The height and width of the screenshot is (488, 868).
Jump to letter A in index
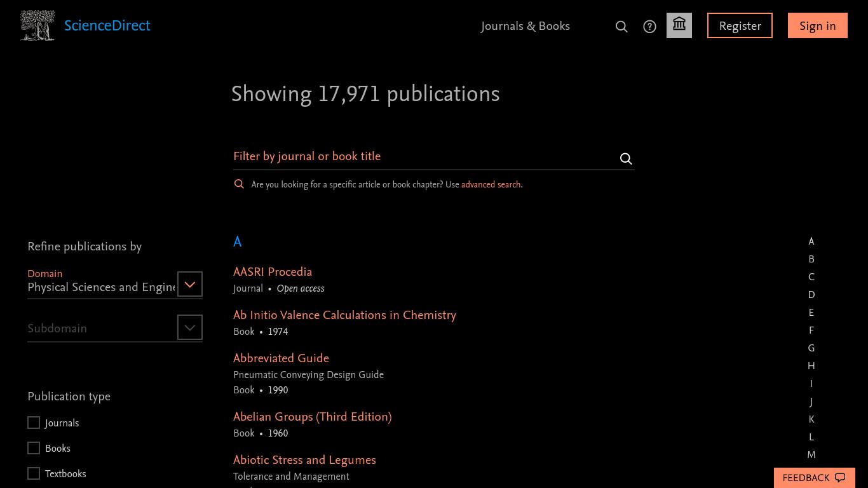click(811, 241)
